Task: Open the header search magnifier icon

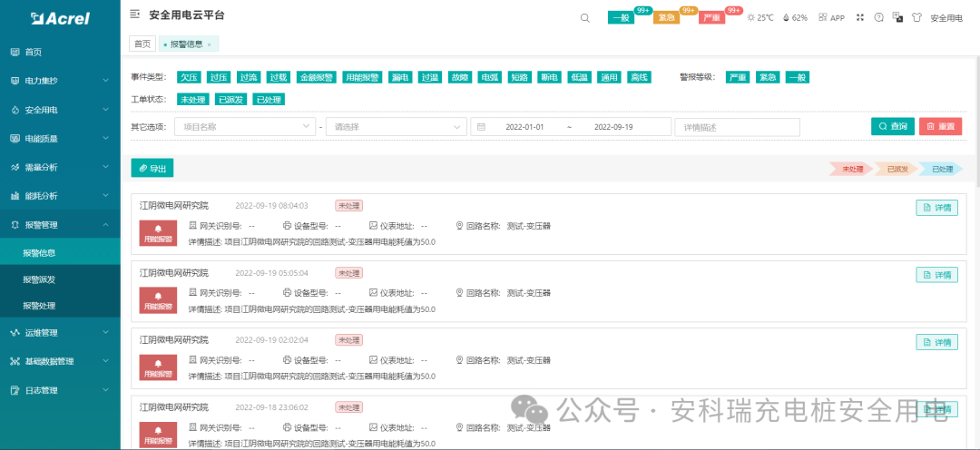Action: (585, 18)
